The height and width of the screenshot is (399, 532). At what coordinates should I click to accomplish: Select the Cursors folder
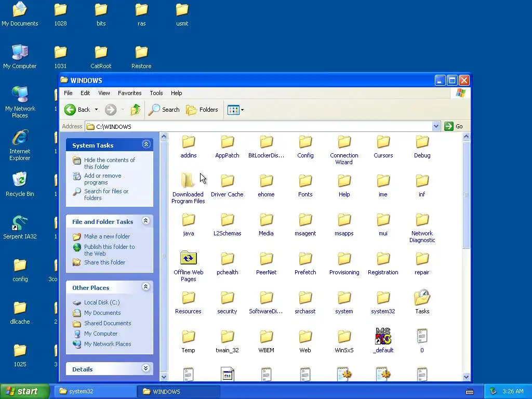(383, 147)
